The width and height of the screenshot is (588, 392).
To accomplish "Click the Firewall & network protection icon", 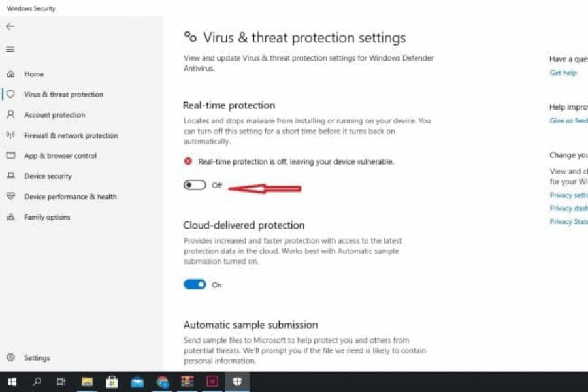I will (10, 135).
